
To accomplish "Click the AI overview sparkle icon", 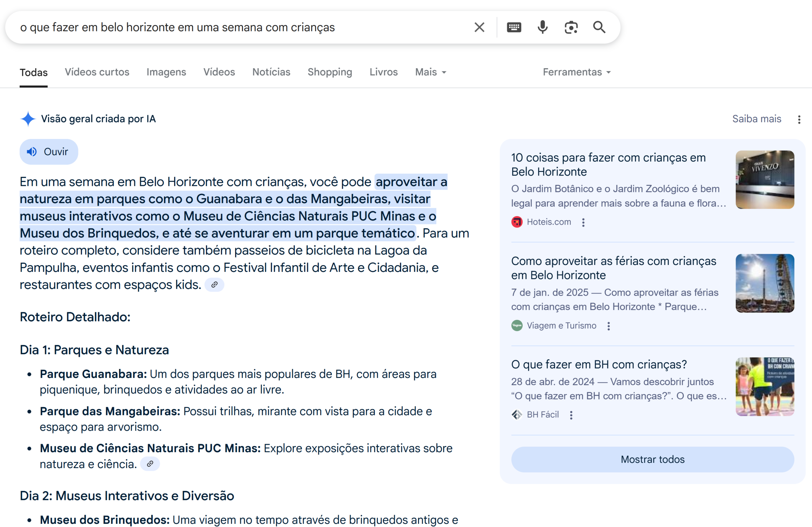I will [x=28, y=119].
